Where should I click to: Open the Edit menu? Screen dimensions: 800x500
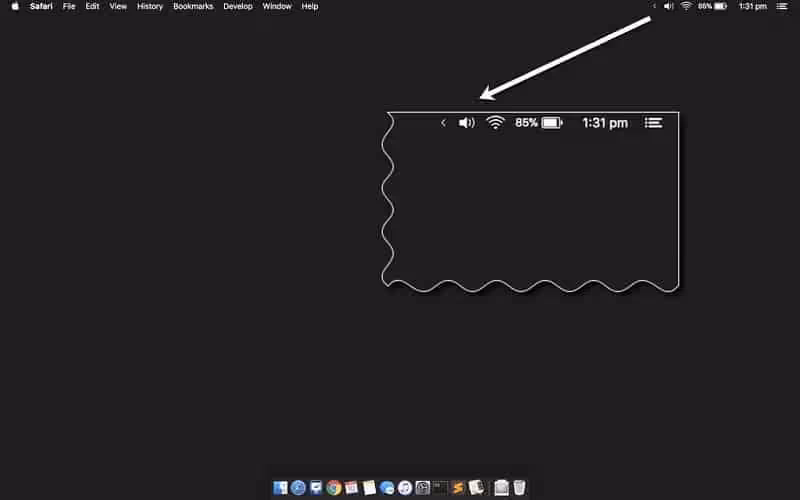click(x=92, y=6)
